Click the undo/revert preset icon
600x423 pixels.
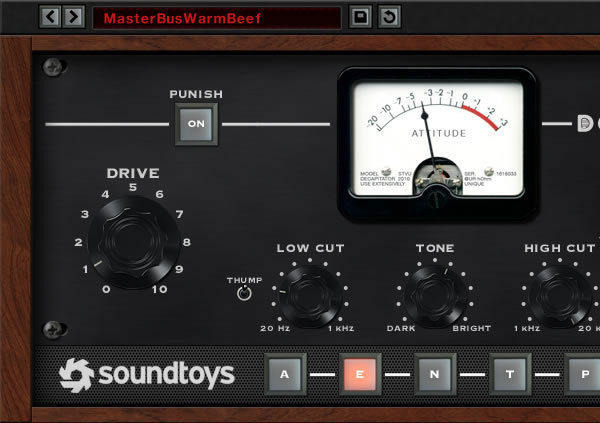click(390, 17)
